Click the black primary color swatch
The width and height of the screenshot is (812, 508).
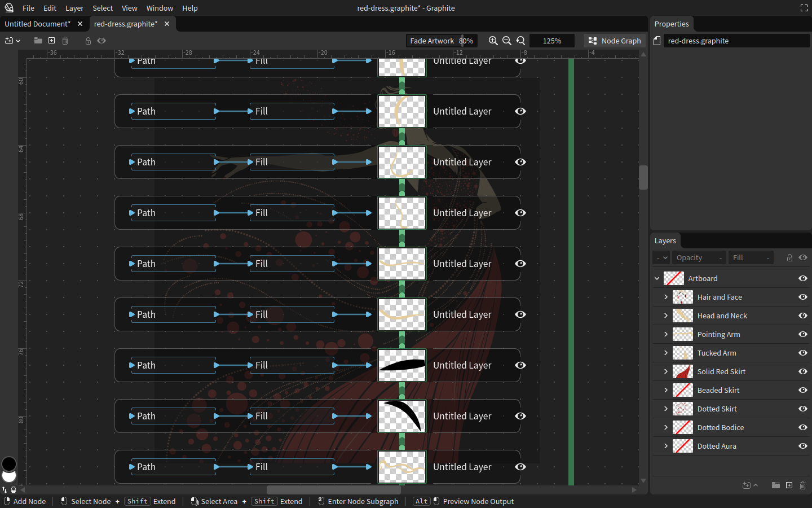(x=9, y=464)
